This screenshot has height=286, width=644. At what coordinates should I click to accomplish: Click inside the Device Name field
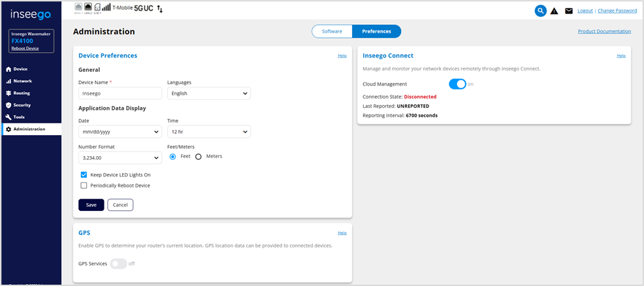pos(120,94)
